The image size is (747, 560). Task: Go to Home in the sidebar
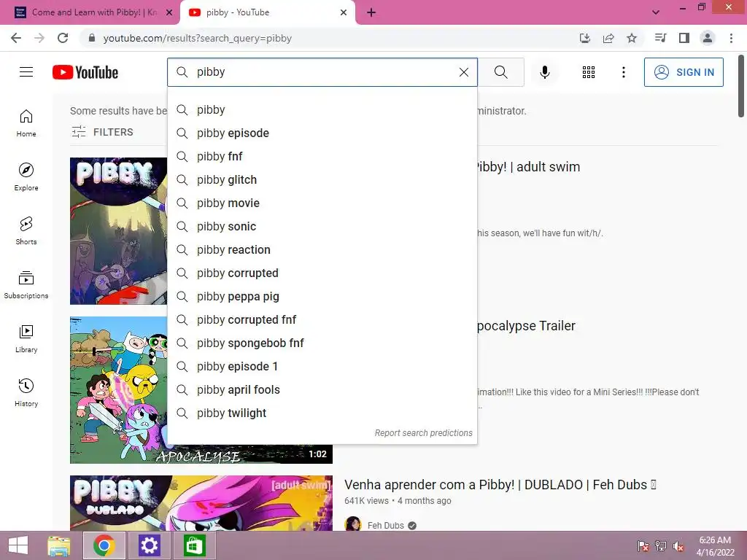[x=26, y=123]
